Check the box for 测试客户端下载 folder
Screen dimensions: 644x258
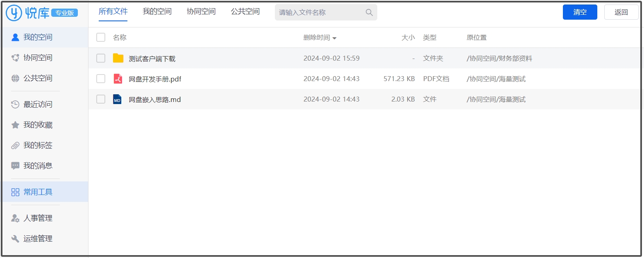point(101,58)
